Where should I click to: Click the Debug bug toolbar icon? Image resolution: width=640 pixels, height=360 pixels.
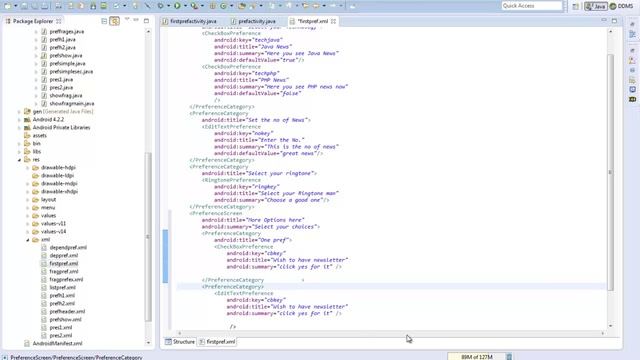pyautogui.click(x=160, y=6)
